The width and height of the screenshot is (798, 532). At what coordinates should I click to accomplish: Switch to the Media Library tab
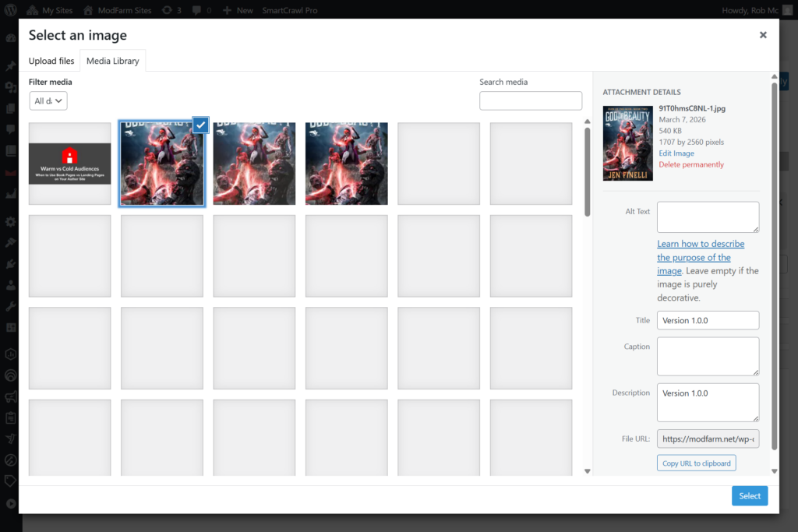coord(113,61)
